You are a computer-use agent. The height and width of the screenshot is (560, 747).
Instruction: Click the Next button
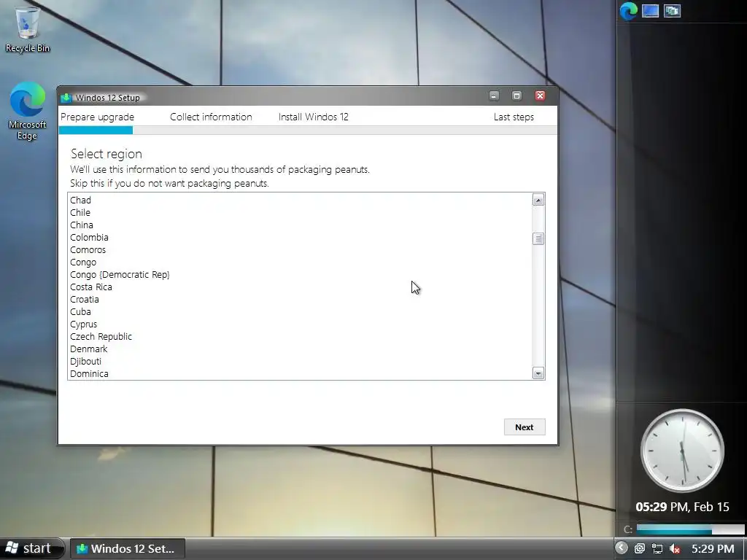coord(525,427)
